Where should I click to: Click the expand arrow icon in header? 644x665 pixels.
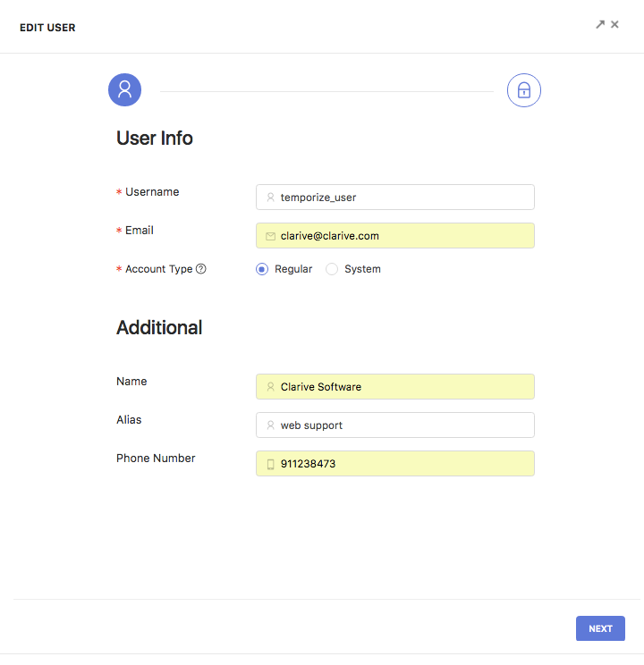[600, 25]
